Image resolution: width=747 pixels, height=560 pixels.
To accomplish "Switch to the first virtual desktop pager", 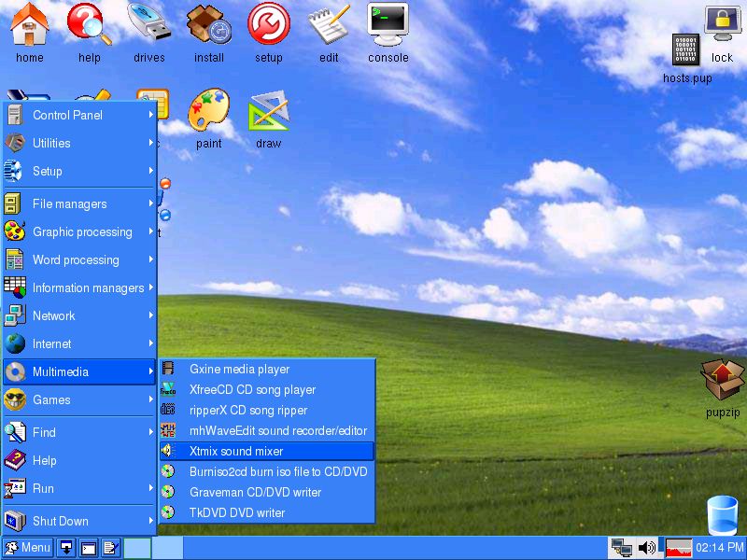I will tap(137, 548).
